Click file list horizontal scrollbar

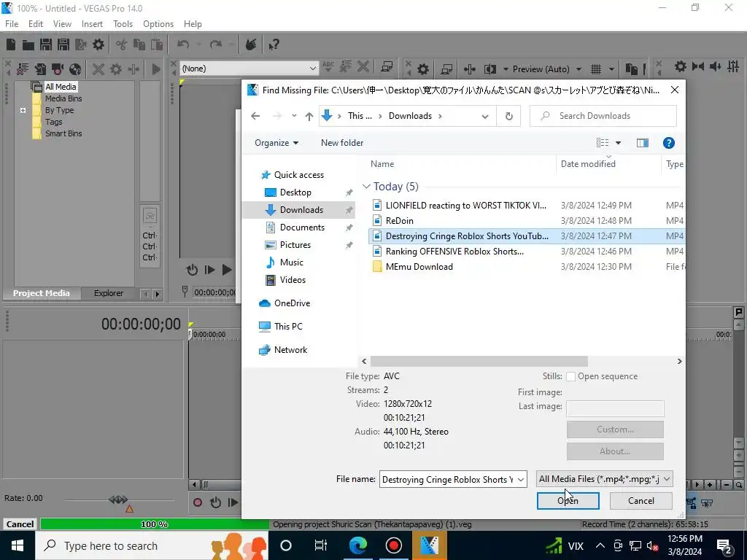click(479, 362)
